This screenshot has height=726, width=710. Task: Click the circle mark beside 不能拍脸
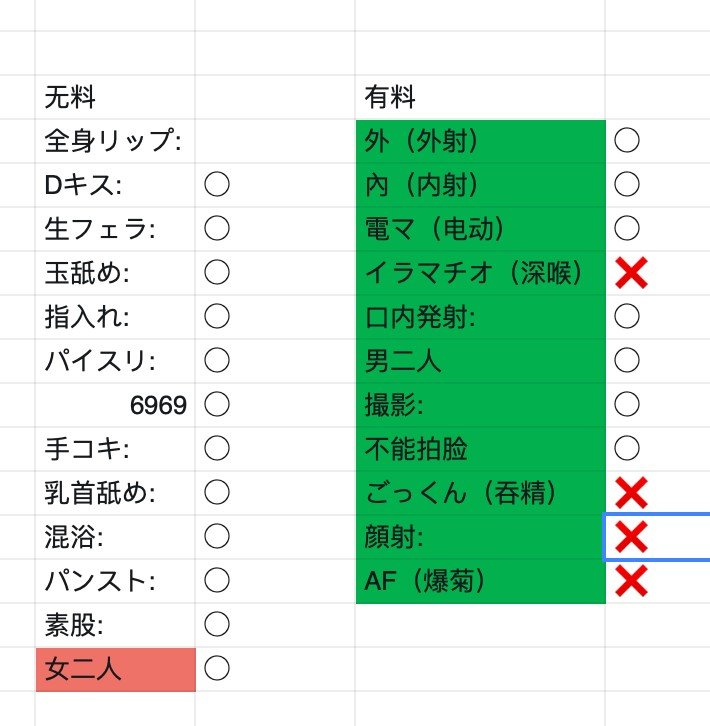627,448
